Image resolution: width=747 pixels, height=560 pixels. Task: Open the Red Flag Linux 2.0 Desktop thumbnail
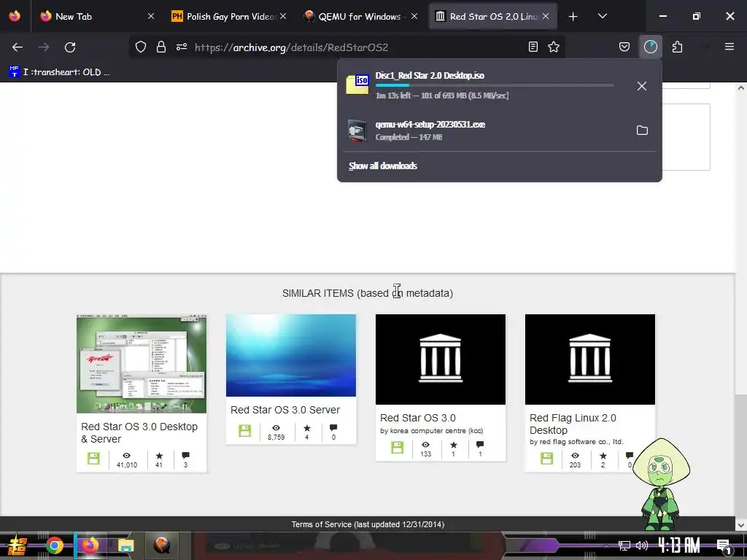[589, 359]
